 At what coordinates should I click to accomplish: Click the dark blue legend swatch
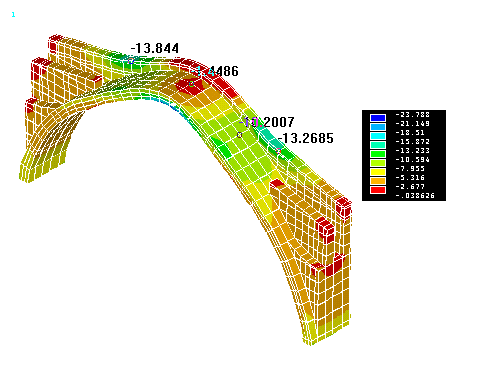tap(378, 118)
